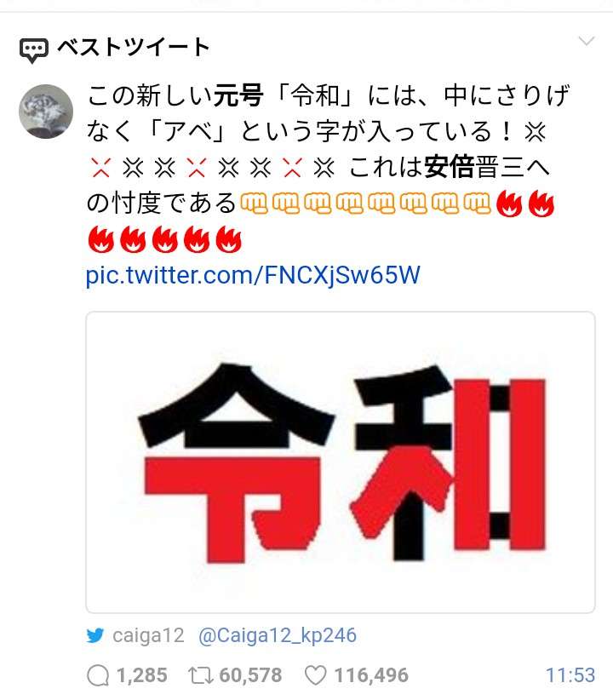The image size is (613, 700).
Task: Click the Twitter bird logo
Action: 95,635
